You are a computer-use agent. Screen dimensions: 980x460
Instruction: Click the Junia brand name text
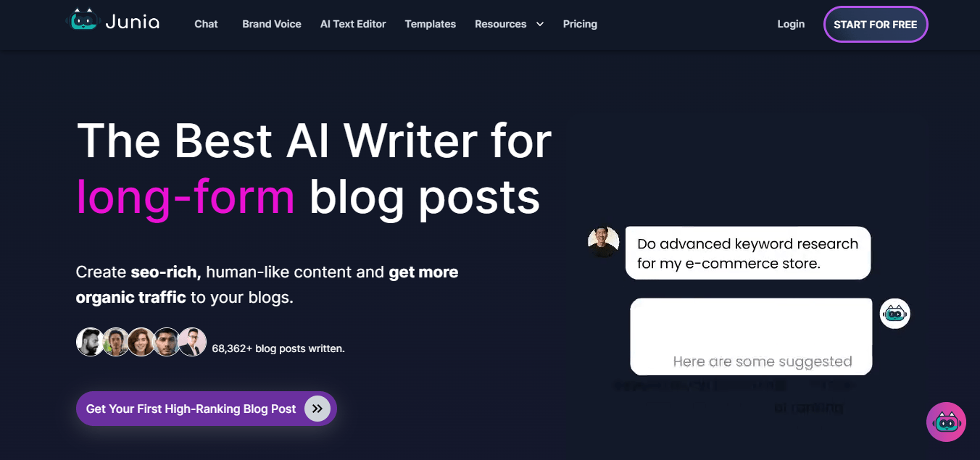coord(132,22)
